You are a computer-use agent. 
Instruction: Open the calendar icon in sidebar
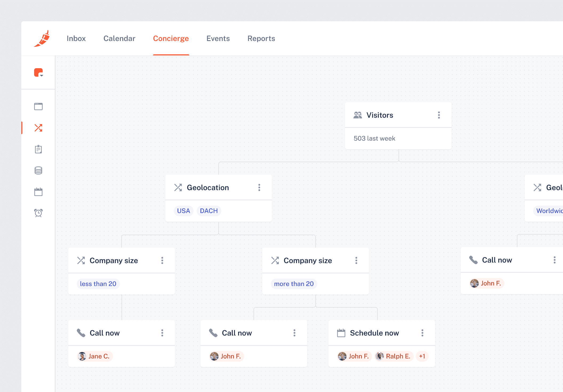[38, 192]
